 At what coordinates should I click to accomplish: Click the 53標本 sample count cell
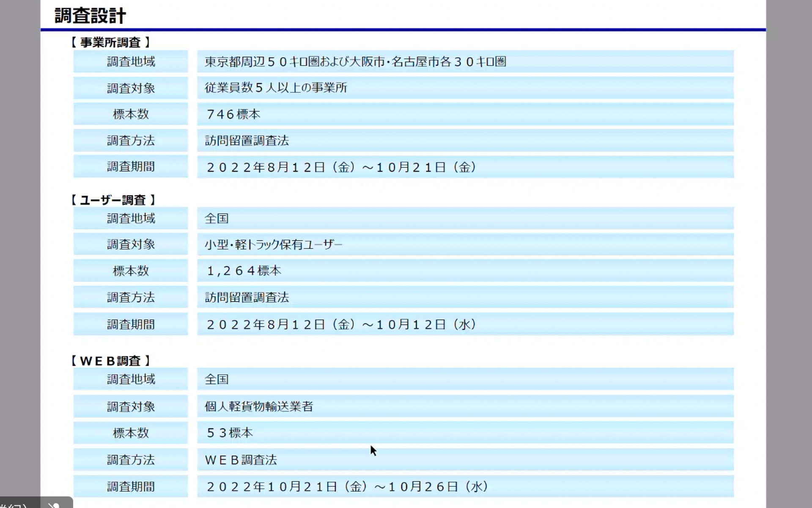point(230,433)
